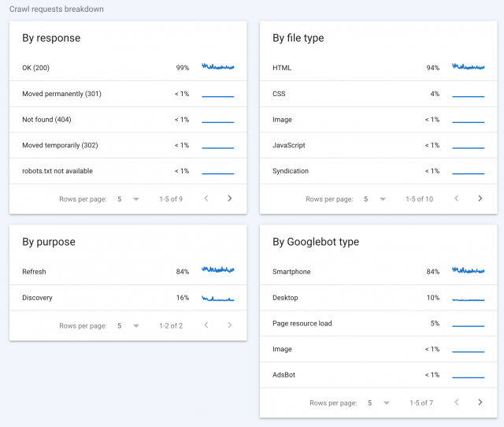The width and height of the screenshot is (504, 427).
Task: Open rows per page dropdown in By purpose
Action: coord(128,325)
